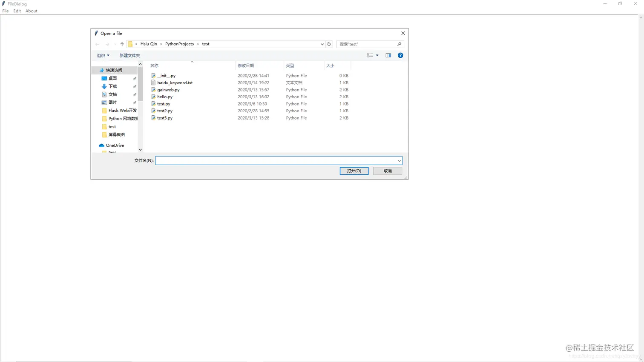Open the 组织 dropdown menu

[x=103, y=55]
